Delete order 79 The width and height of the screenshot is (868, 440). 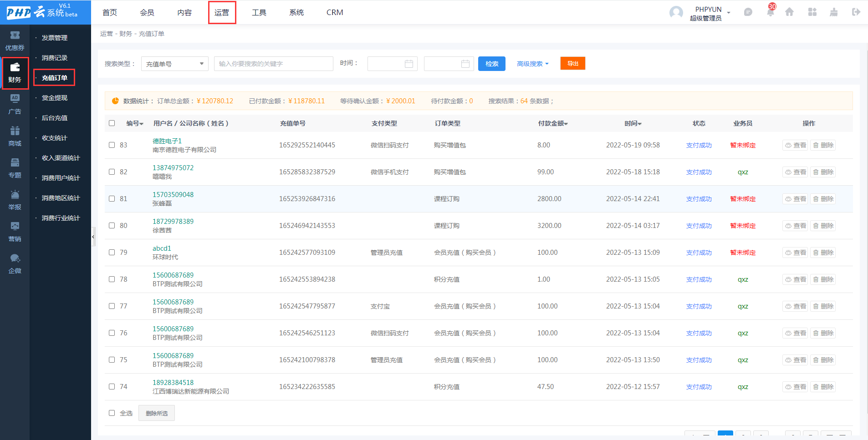tap(823, 253)
